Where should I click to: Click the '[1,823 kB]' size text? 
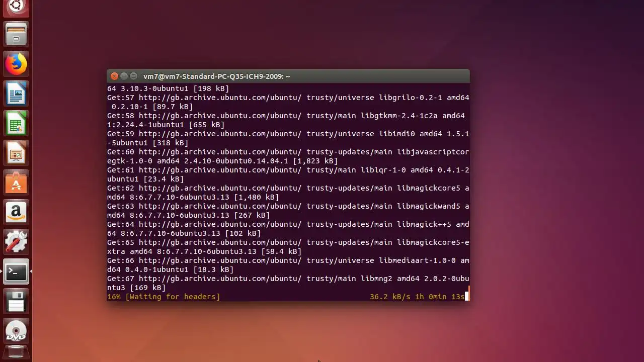tap(315, 161)
